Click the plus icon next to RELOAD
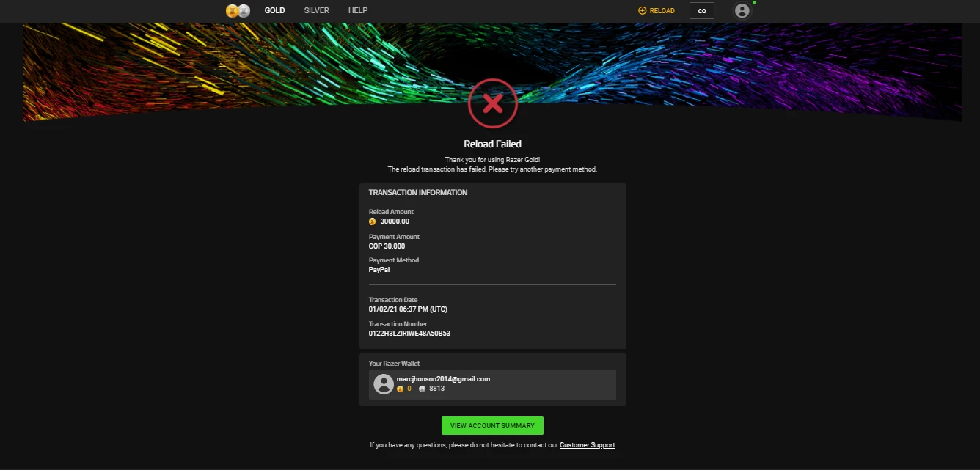 [642, 10]
